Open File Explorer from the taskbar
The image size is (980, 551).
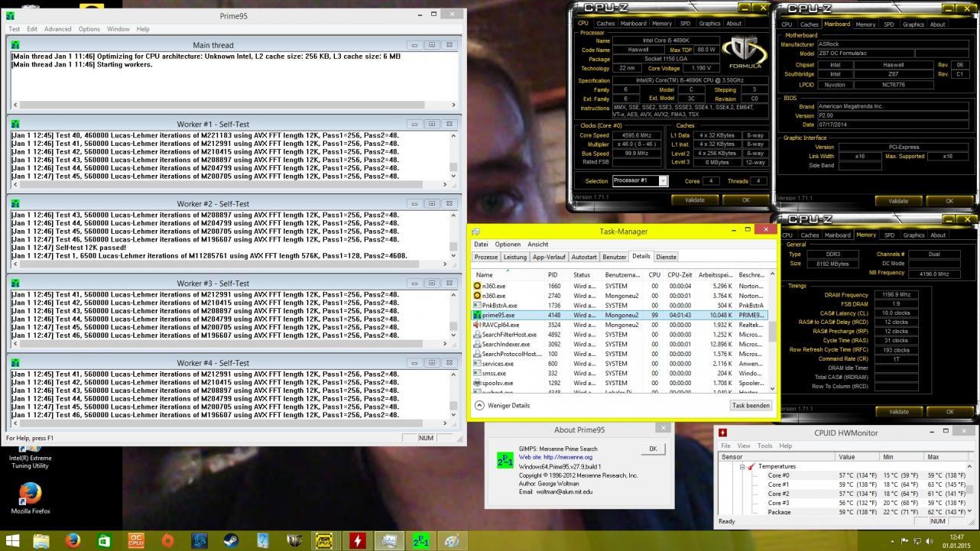[41, 541]
